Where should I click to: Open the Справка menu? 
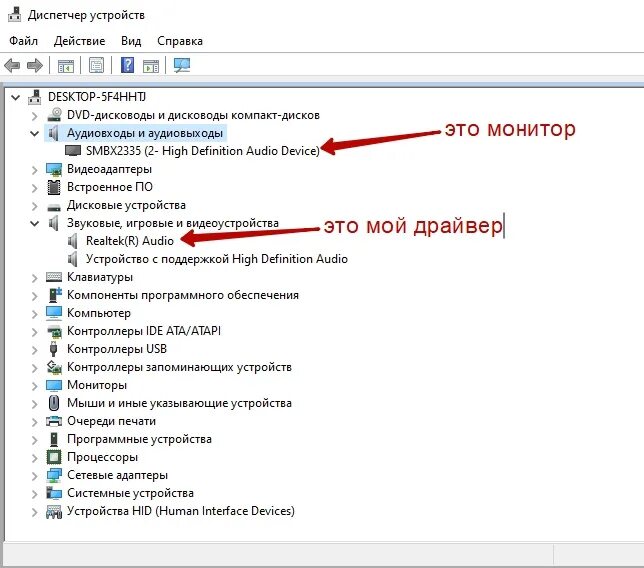click(x=180, y=41)
